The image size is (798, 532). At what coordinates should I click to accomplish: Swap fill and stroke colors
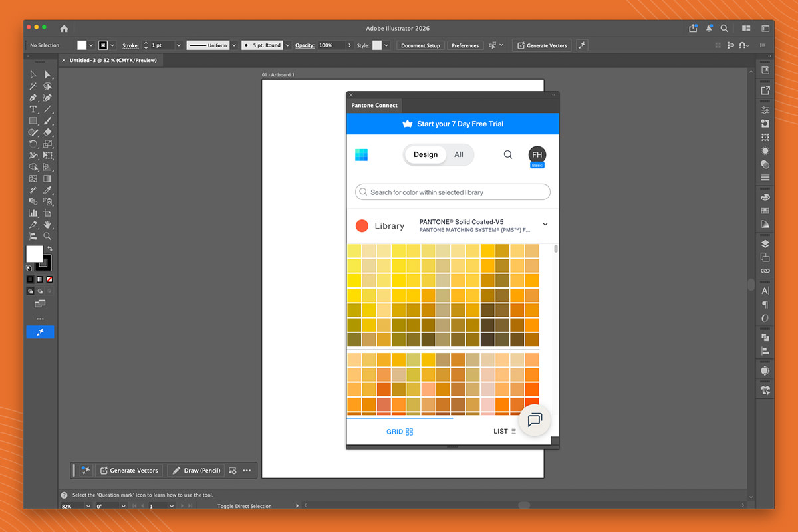50,249
